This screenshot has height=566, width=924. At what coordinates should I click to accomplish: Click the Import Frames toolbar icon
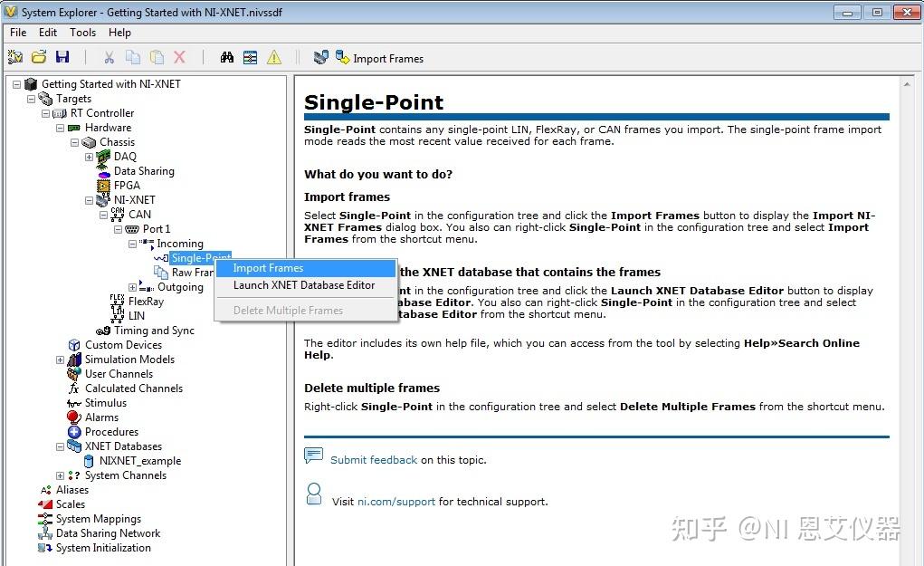tap(343, 56)
